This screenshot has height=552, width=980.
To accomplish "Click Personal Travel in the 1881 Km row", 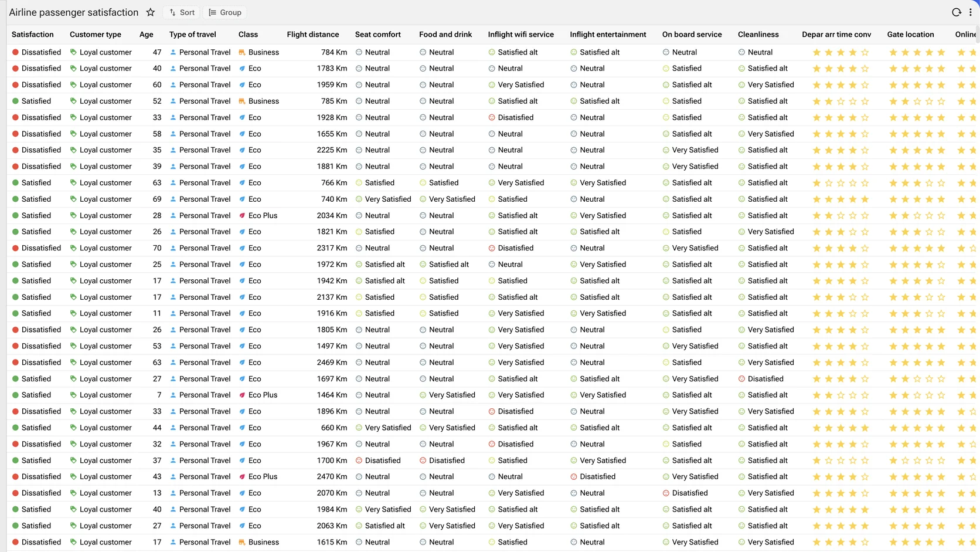I will click(x=205, y=167).
